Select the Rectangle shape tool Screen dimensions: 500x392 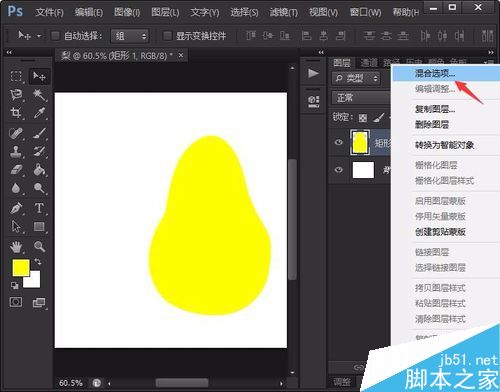(39, 226)
